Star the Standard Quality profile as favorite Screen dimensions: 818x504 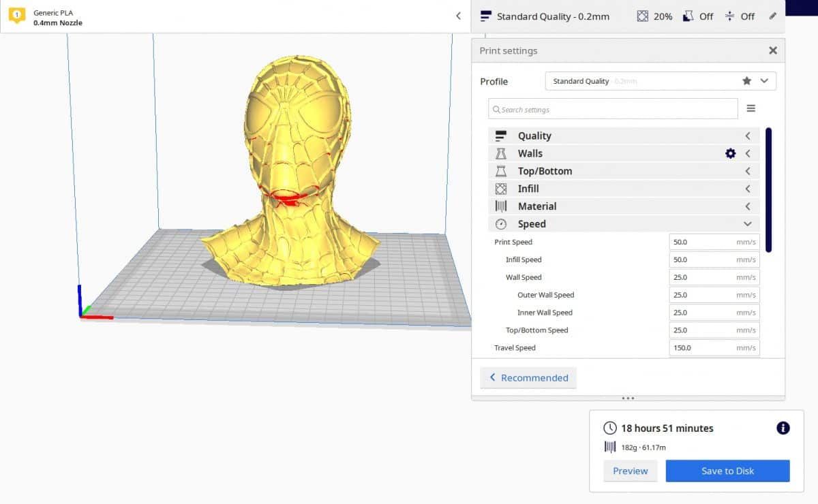click(747, 80)
